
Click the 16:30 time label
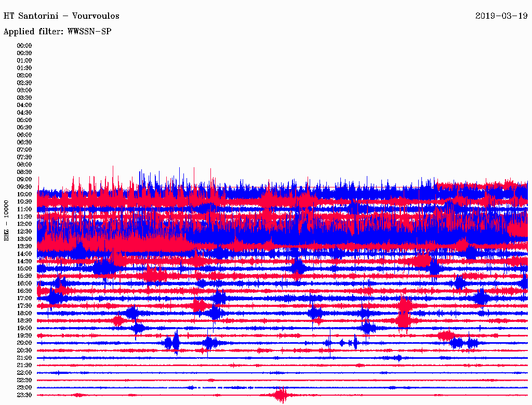tap(24, 291)
